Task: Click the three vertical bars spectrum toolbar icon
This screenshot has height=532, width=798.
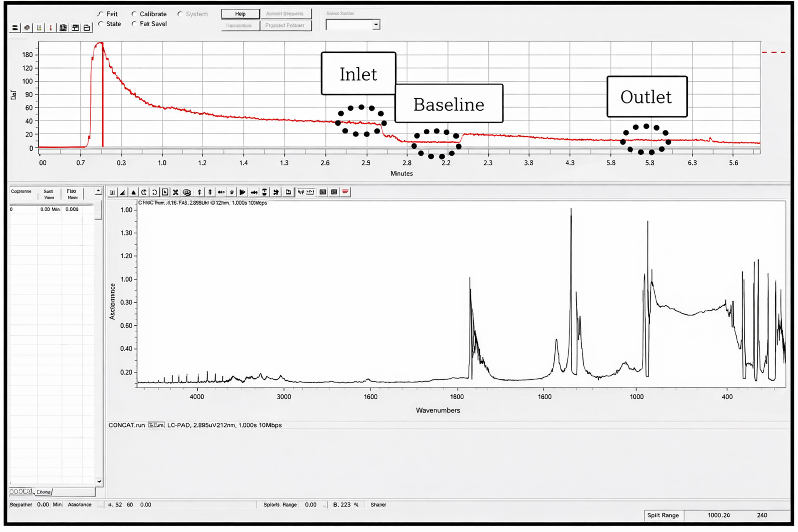Action: [112, 192]
